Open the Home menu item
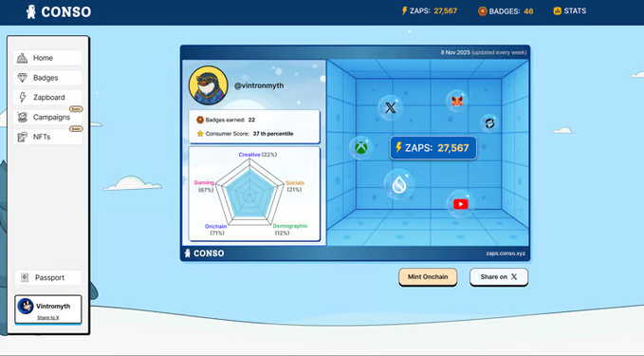The image size is (644, 356). tap(47, 58)
